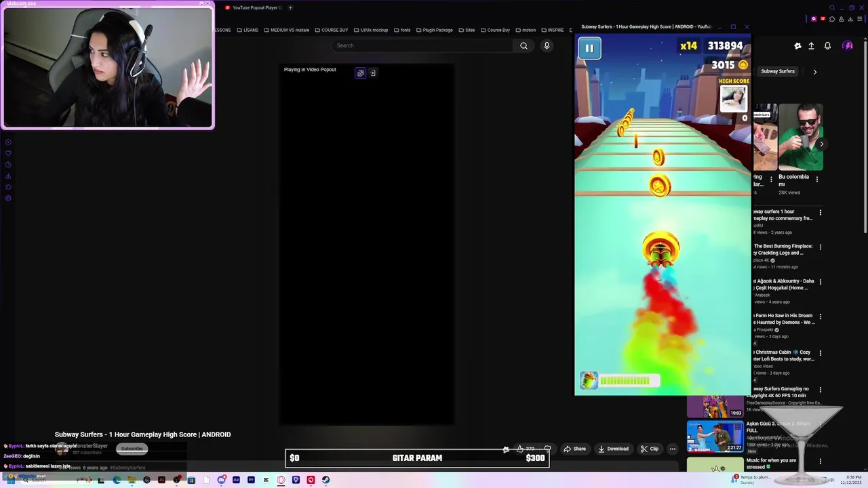Open options for Ağacık & Abkountry video
868x488 pixels.
(821, 282)
